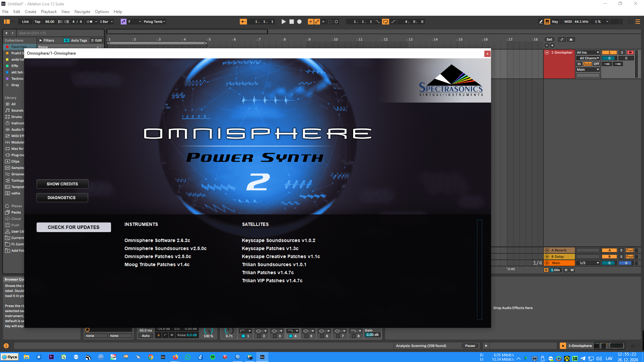
Task: Click the browser Edit button
Action: click(96, 41)
